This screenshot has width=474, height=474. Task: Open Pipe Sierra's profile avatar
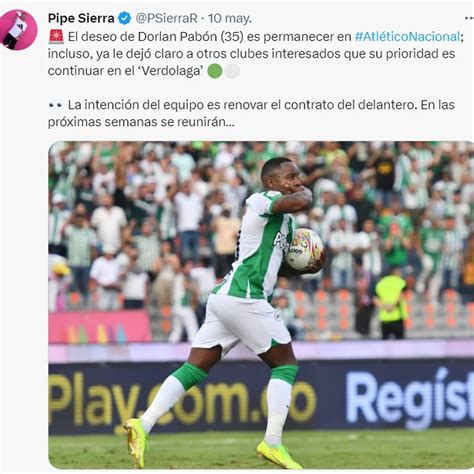point(18,30)
